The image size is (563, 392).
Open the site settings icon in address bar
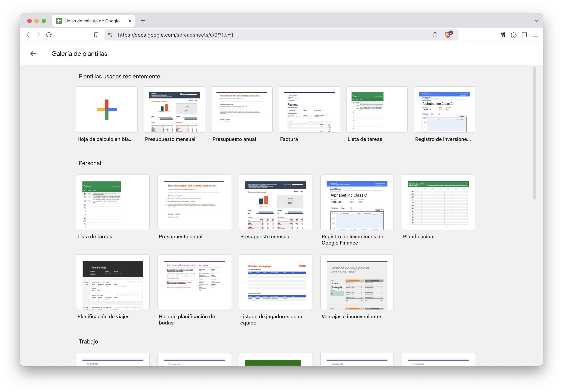[110, 35]
